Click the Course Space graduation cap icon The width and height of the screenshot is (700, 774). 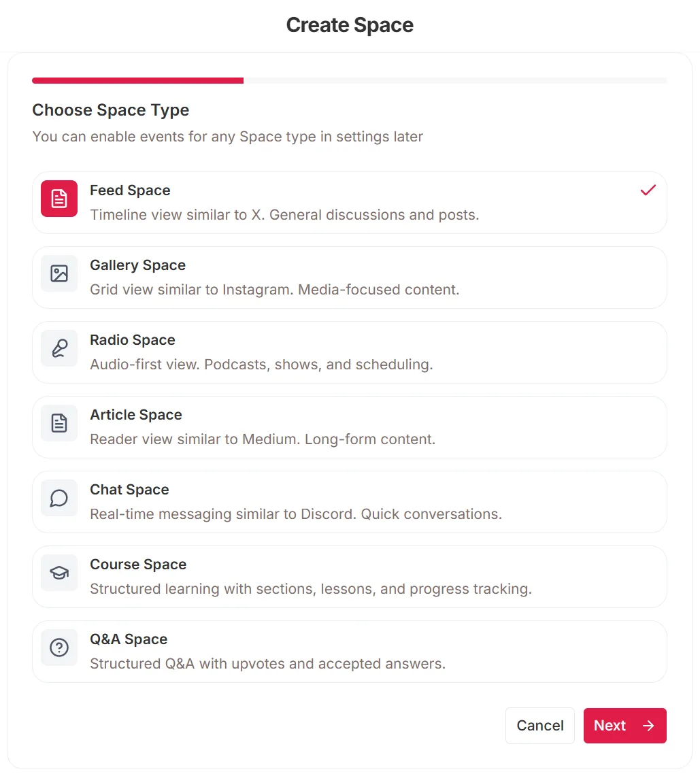click(x=59, y=573)
